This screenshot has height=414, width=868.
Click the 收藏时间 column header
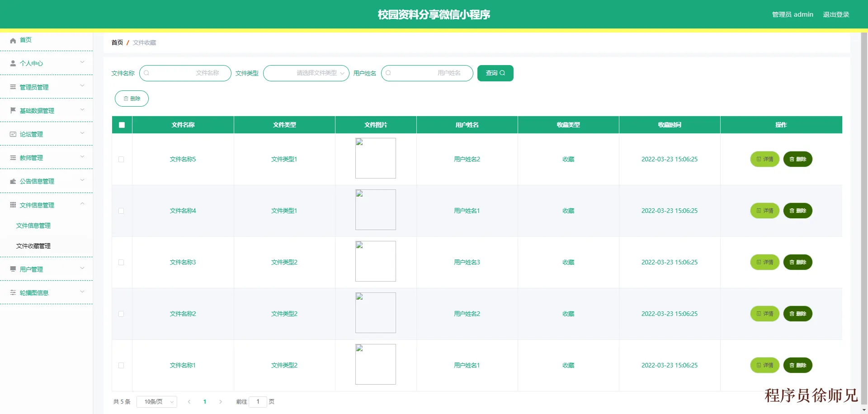[x=670, y=125]
